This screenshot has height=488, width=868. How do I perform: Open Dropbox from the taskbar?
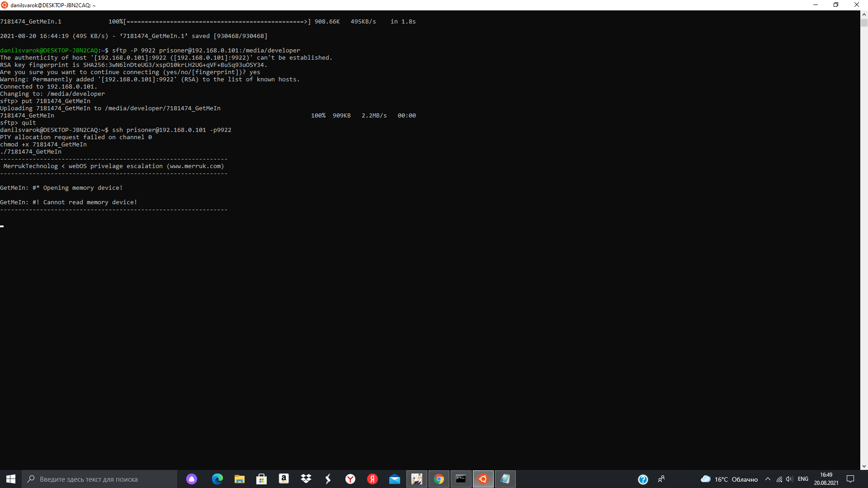pyautogui.click(x=306, y=479)
